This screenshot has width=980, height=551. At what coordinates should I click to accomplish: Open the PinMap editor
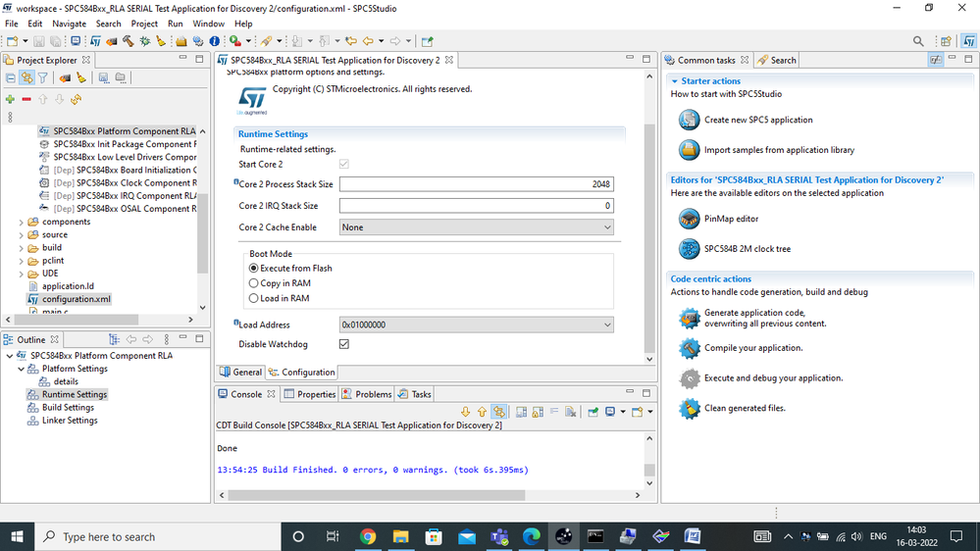pyautogui.click(x=731, y=219)
